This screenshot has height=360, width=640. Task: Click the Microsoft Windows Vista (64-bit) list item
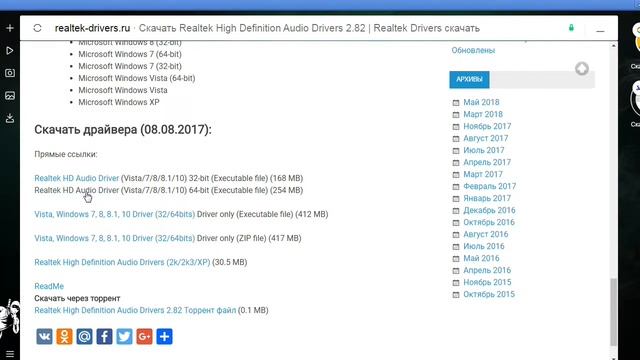click(x=137, y=78)
